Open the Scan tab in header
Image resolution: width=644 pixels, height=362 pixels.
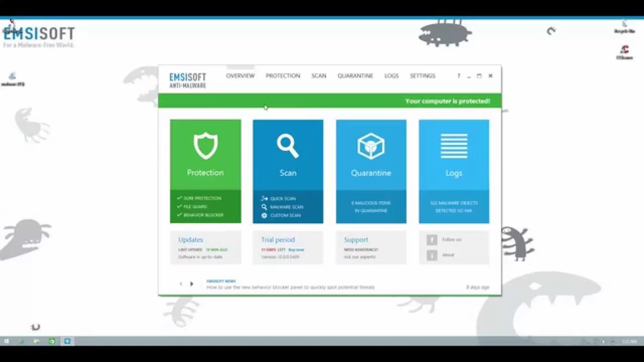(x=319, y=76)
